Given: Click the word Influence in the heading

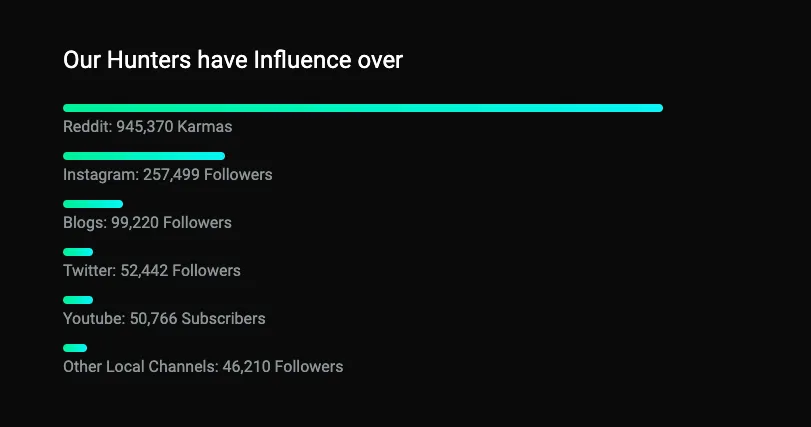Looking at the screenshot, I should tap(302, 60).
